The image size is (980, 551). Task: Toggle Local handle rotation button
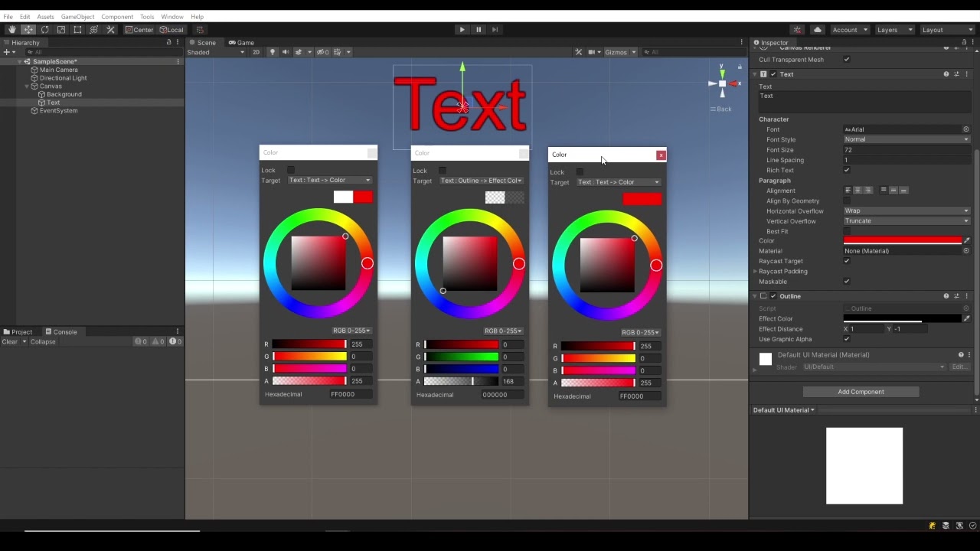click(171, 30)
